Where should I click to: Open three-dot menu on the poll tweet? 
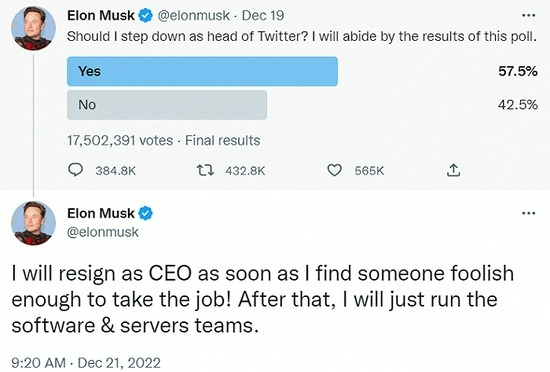529,15
